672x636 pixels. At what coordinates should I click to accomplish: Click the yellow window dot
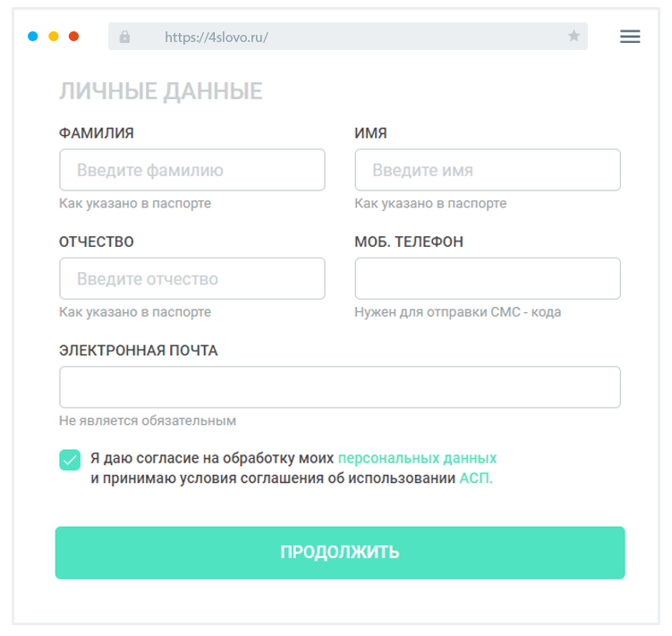click(x=54, y=37)
